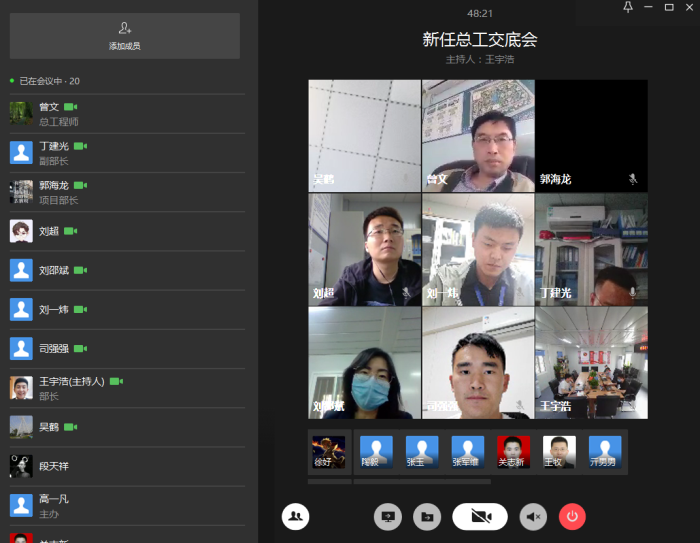The height and width of the screenshot is (543, 700).
Task: Select 关志新 avatar in bottom strip
Action: pyautogui.click(x=513, y=452)
